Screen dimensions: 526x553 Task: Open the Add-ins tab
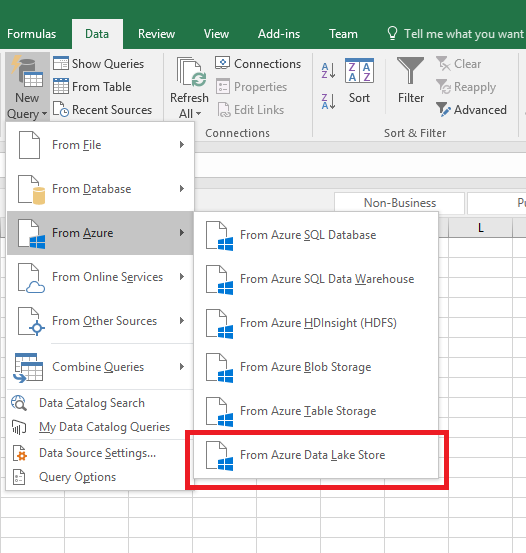[279, 34]
